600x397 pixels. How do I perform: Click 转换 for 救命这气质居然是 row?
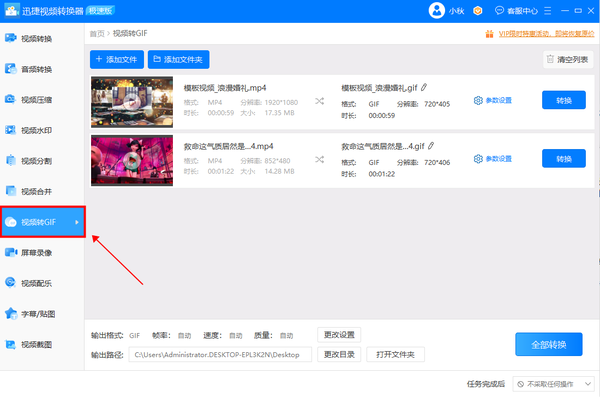(x=564, y=158)
